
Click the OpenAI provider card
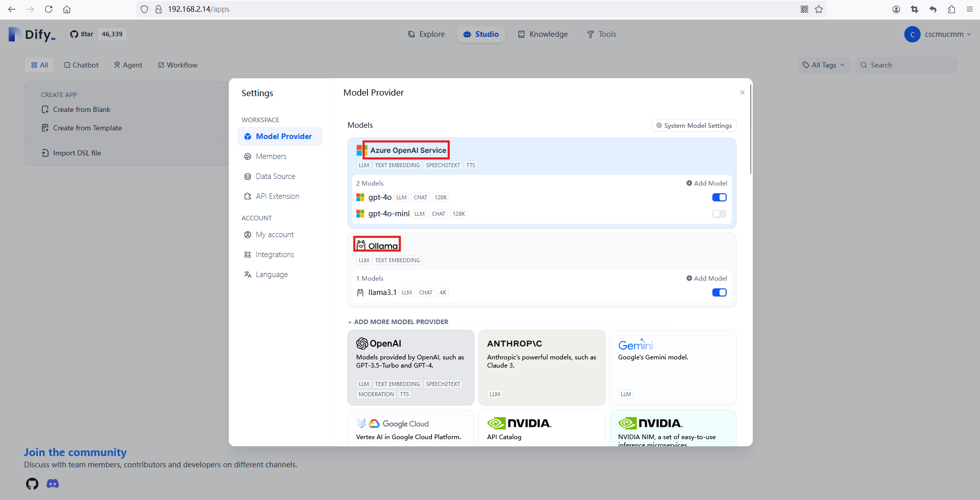click(410, 367)
